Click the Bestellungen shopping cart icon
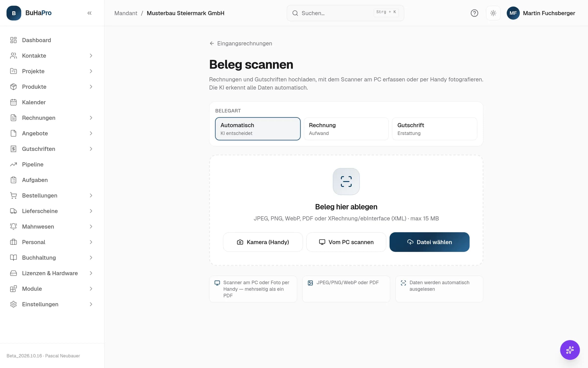 click(13, 196)
